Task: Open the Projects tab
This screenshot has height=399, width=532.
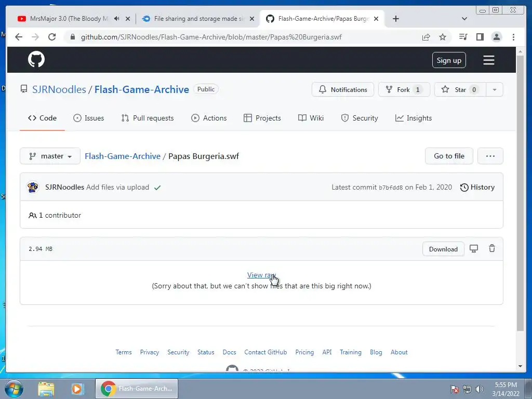Action: pyautogui.click(x=262, y=118)
